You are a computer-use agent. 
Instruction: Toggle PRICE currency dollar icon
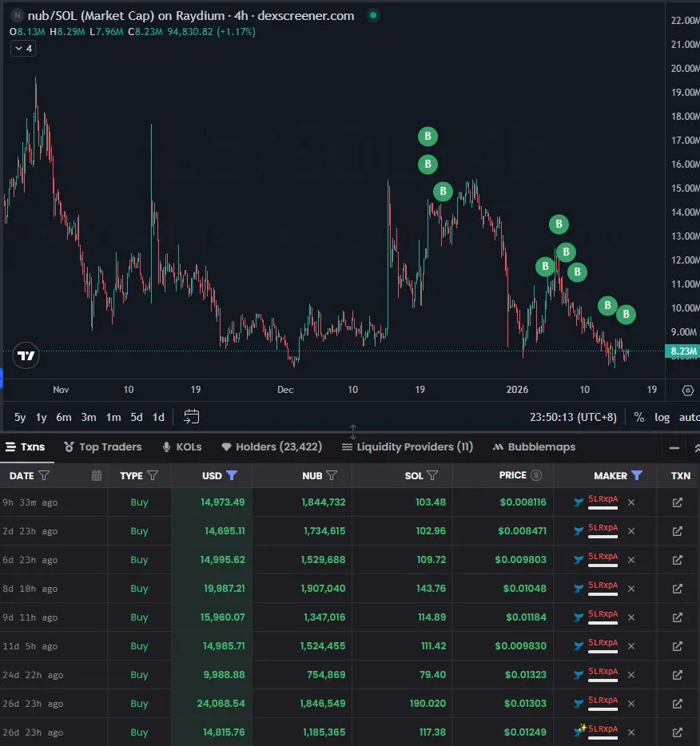[536, 475]
